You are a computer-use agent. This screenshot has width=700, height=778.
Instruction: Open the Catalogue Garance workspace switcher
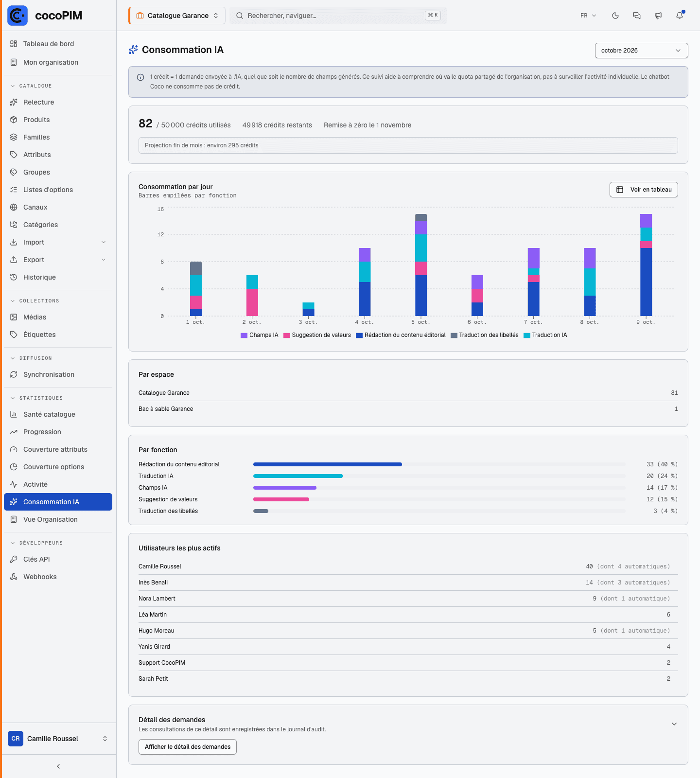point(177,16)
